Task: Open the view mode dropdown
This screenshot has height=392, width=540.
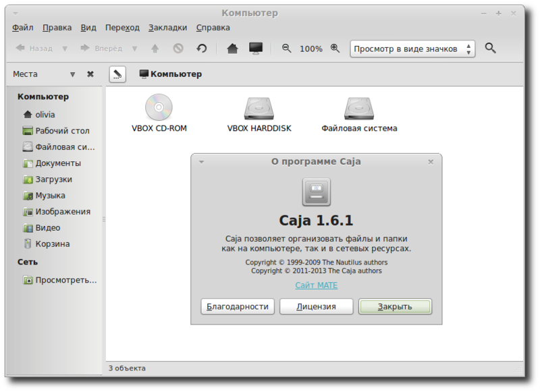Action: 408,48
